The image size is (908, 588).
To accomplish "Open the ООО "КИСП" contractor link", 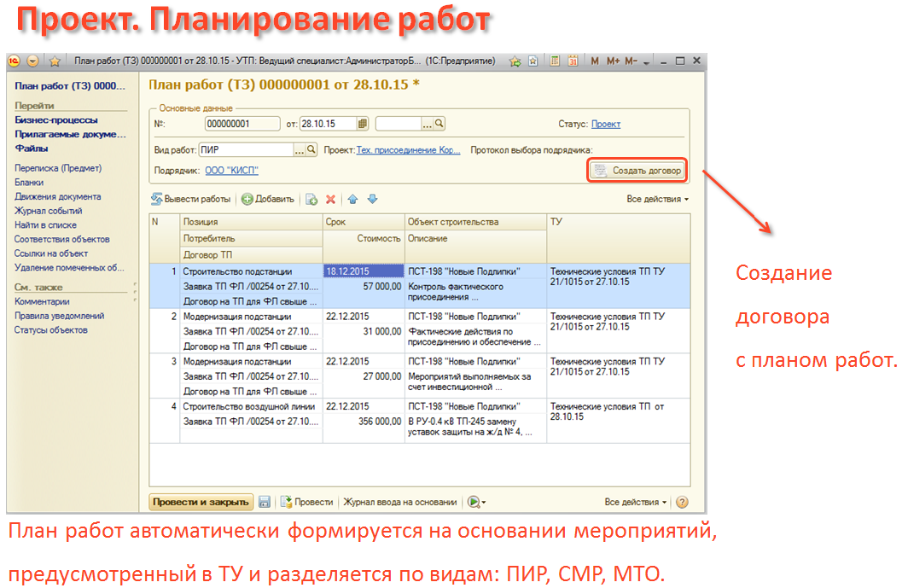I will 231,171.
